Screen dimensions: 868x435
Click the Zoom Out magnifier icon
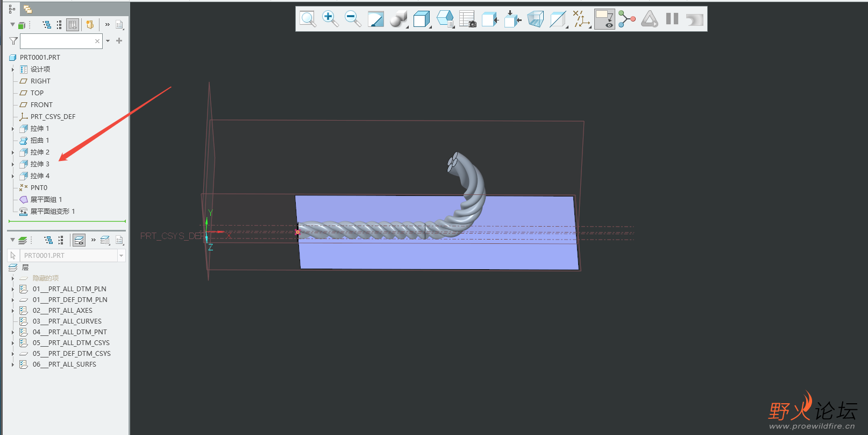tap(353, 19)
